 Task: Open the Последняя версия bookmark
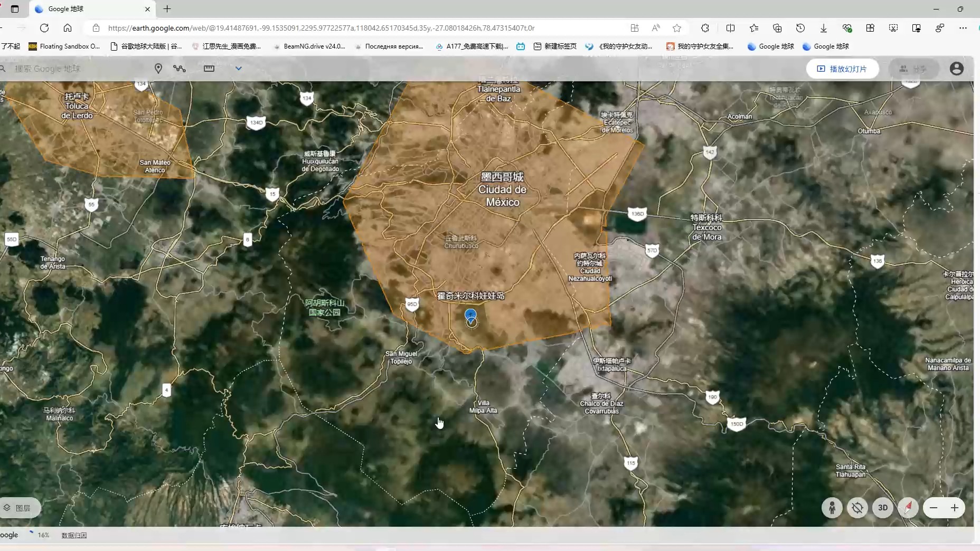click(x=389, y=46)
